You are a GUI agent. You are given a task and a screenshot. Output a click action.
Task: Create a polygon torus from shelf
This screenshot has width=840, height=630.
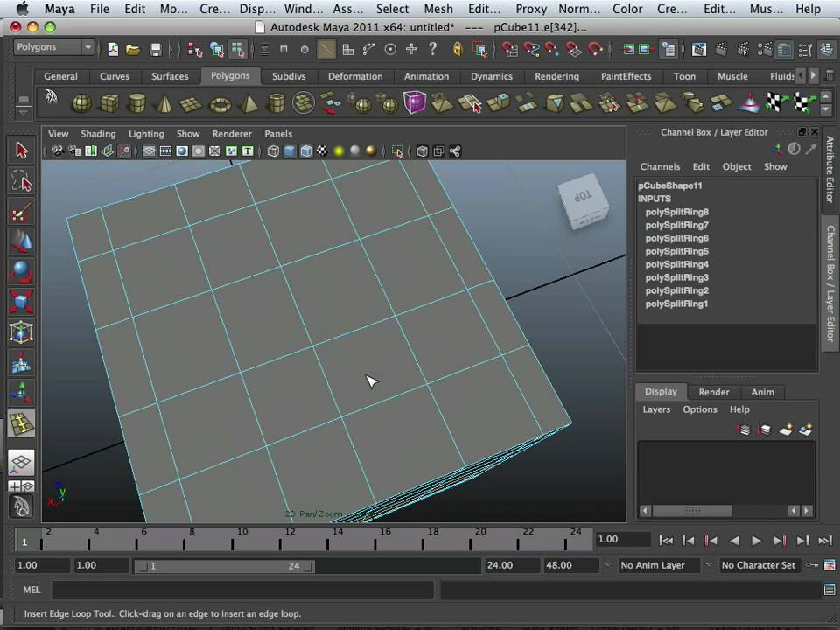(220, 103)
